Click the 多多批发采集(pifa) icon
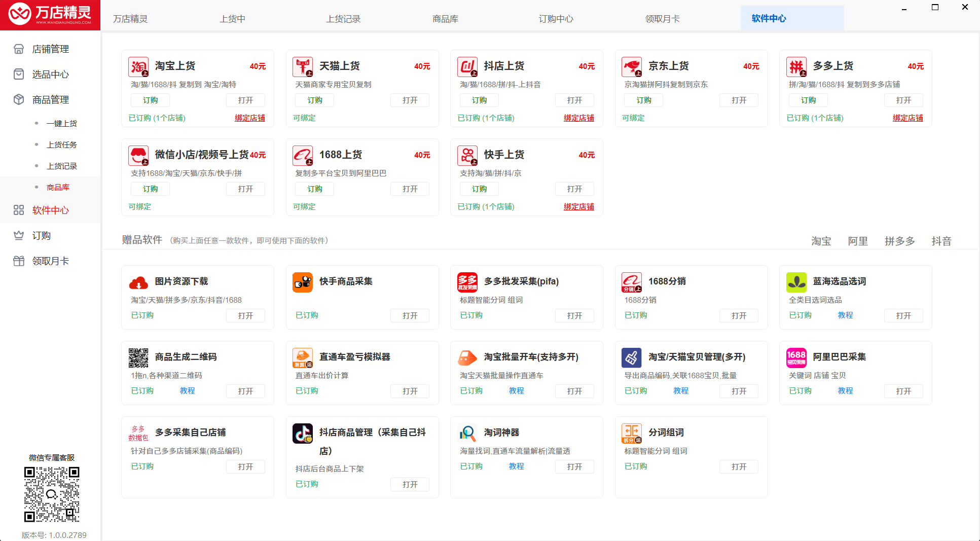The width and height of the screenshot is (980, 541). point(467,282)
